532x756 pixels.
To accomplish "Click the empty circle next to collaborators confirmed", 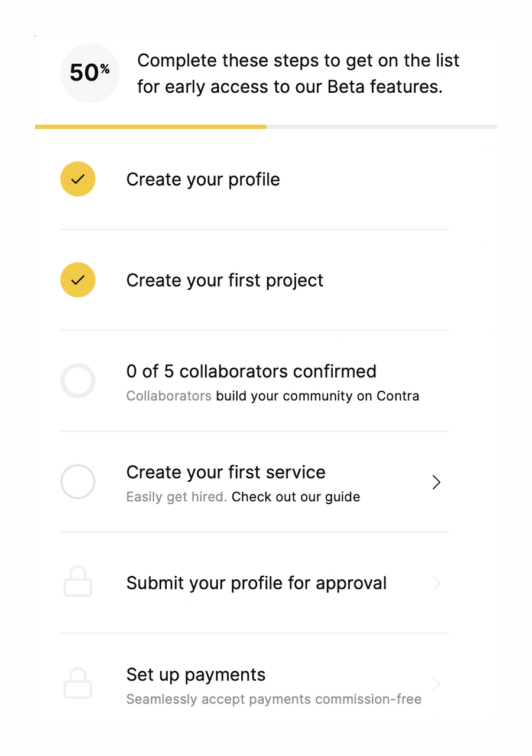I will [77, 381].
